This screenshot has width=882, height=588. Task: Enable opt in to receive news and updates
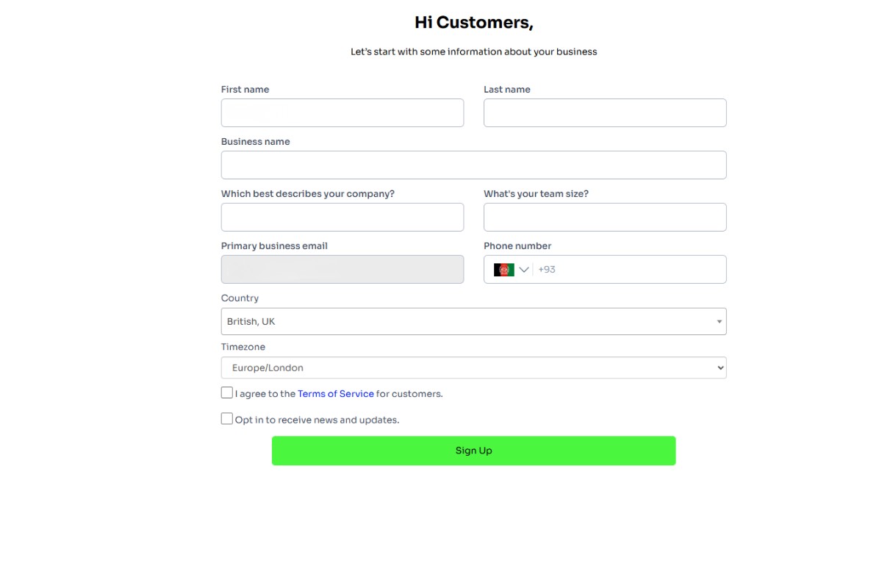(227, 418)
